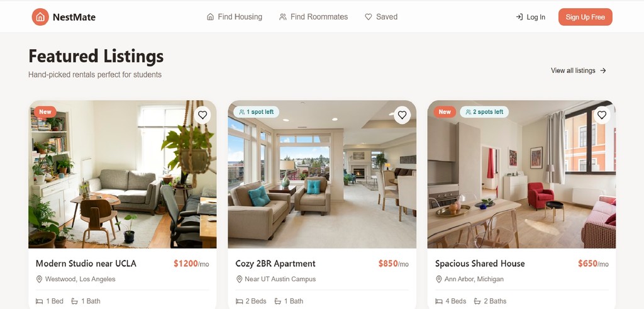
Task: Favorite the Cozy 2BR Apartment with heart
Action: (x=402, y=115)
